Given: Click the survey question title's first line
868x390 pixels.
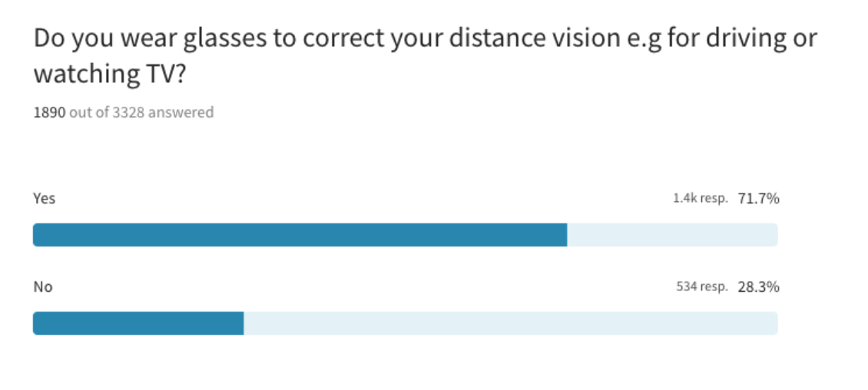Looking at the screenshot, I should coord(425,39).
